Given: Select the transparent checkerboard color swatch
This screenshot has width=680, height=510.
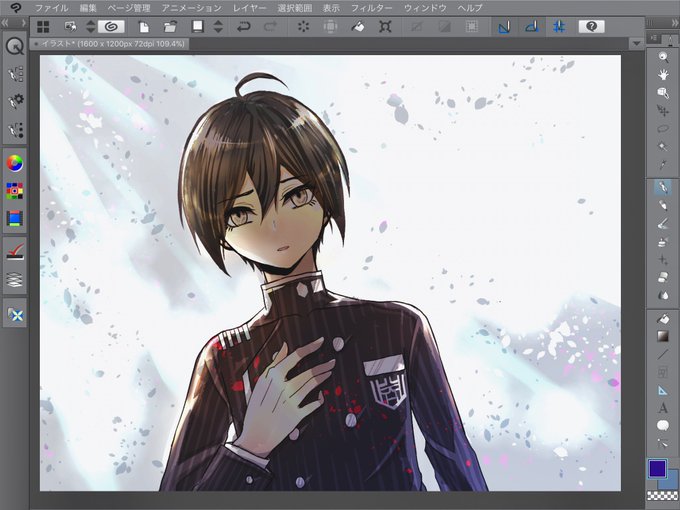Looking at the screenshot, I should (x=663, y=496).
